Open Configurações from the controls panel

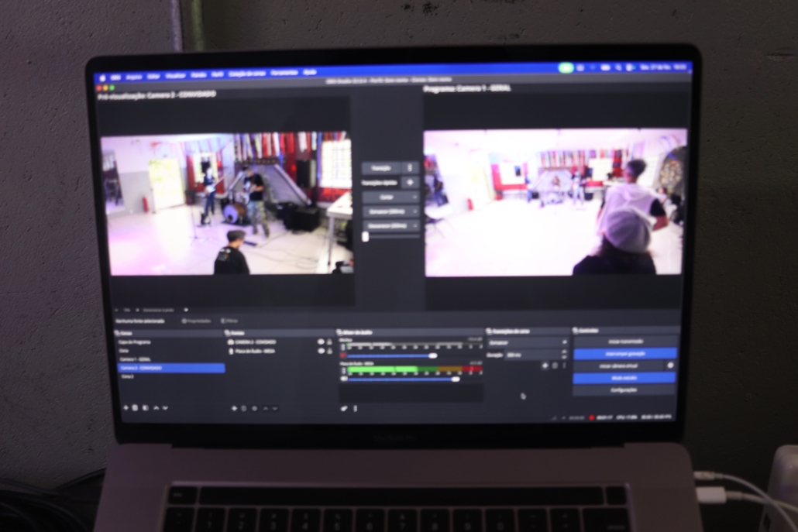point(624,390)
